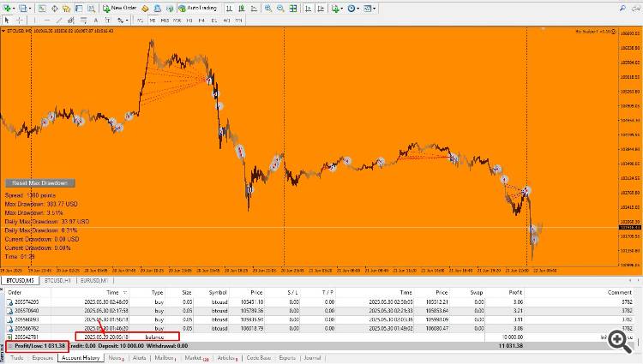
Task: Toggle the Navigator panel
Action: point(66,9)
